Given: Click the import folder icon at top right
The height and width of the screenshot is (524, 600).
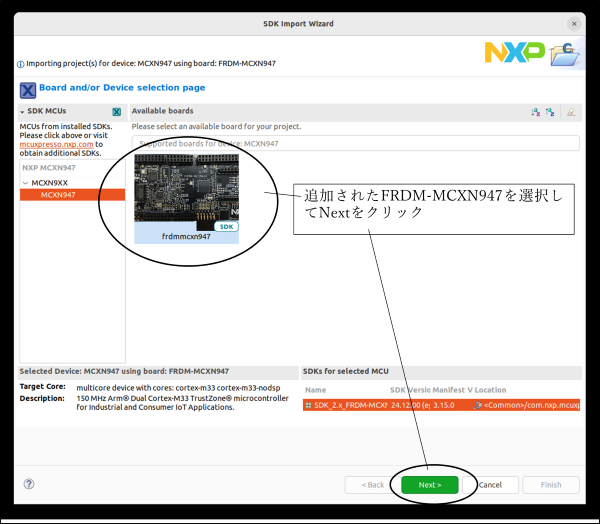Looking at the screenshot, I should tap(565, 53).
